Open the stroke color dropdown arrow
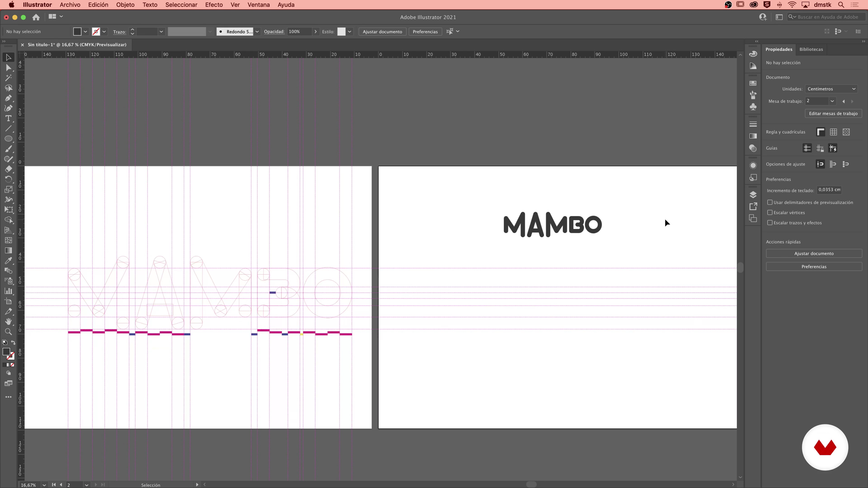Screen dimensions: 868x488 [x=104, y=32]
